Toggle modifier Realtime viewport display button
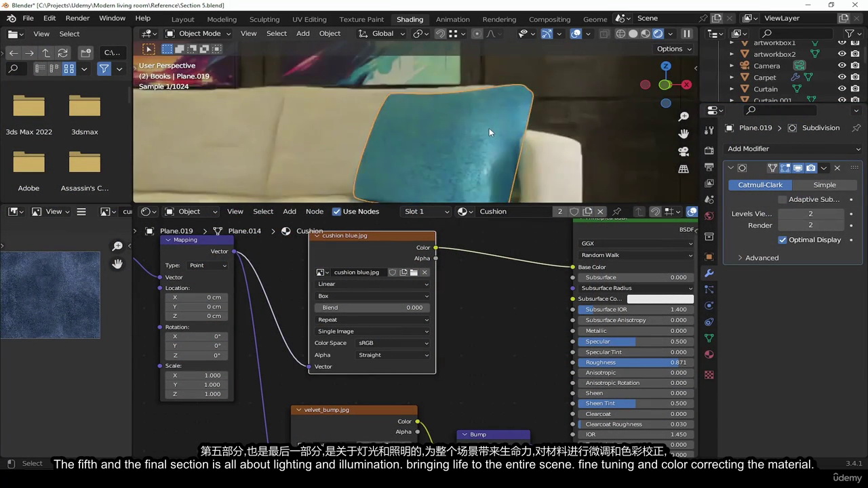The height and width of the screenshot is (488, 868). point(798,168)
